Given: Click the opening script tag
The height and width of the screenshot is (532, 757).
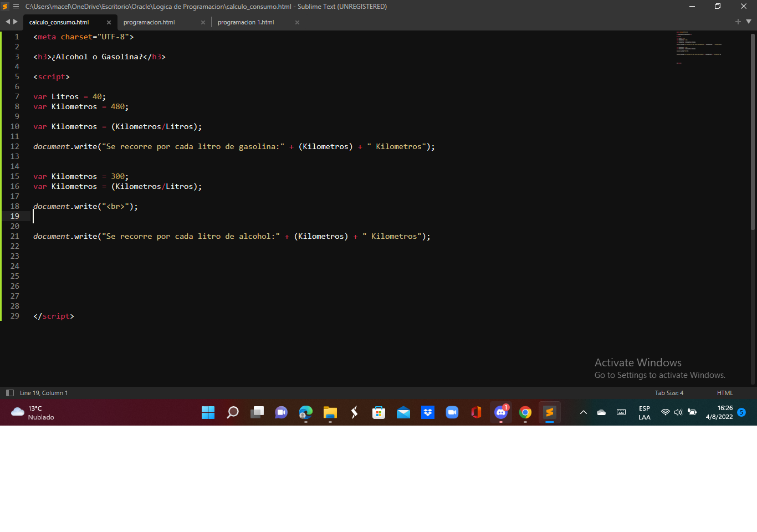Looking at the screenshot, I should coord(51,76).
